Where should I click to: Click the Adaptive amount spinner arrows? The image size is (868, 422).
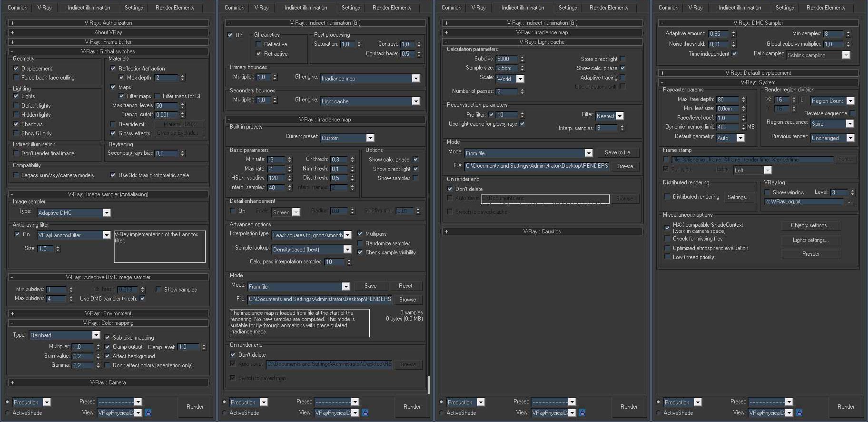[x=733, y=34]
